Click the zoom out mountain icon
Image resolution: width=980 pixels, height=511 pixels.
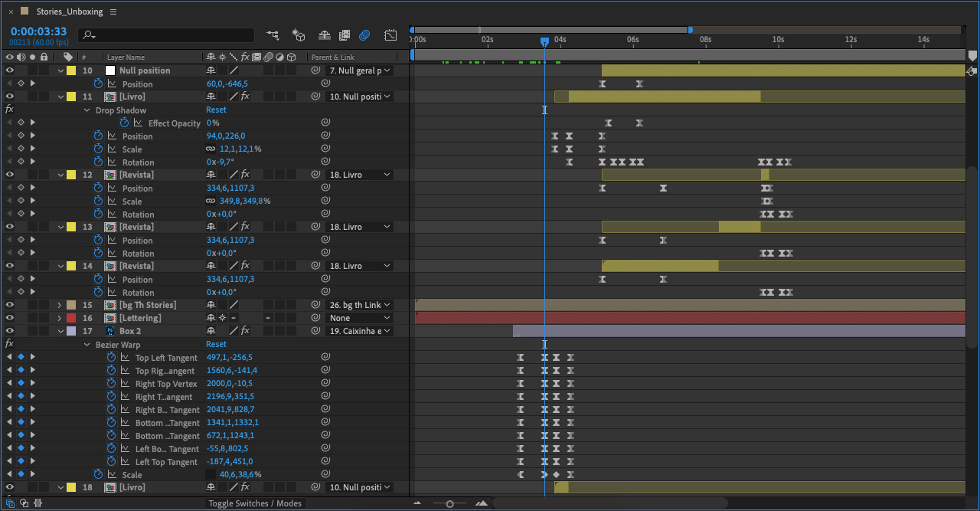click(417, 503)
